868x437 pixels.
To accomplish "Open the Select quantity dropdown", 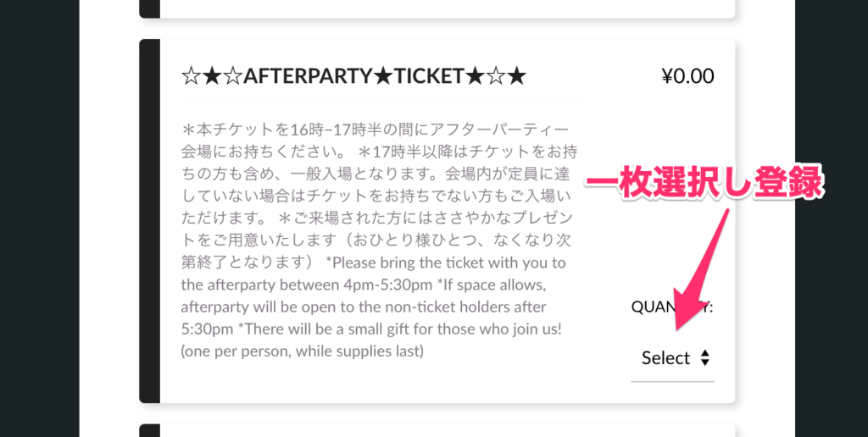I will click(x=672, y=358).
